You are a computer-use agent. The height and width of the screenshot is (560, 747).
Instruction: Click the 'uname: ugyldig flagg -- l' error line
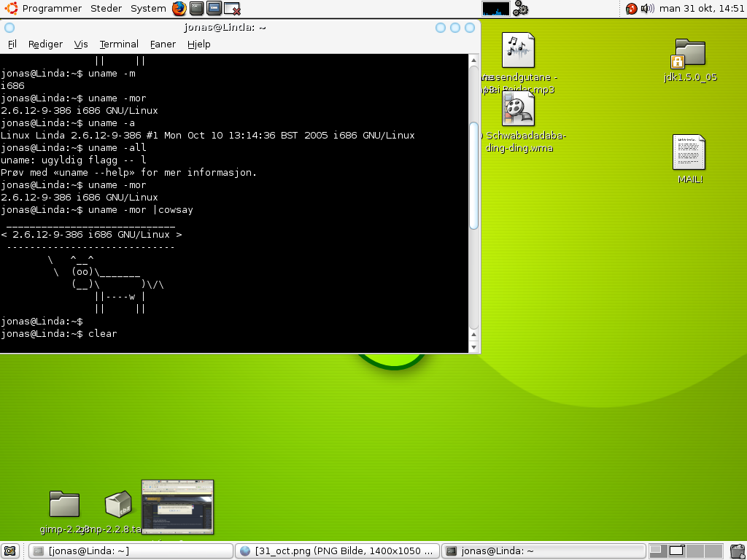tap(74, 160)
